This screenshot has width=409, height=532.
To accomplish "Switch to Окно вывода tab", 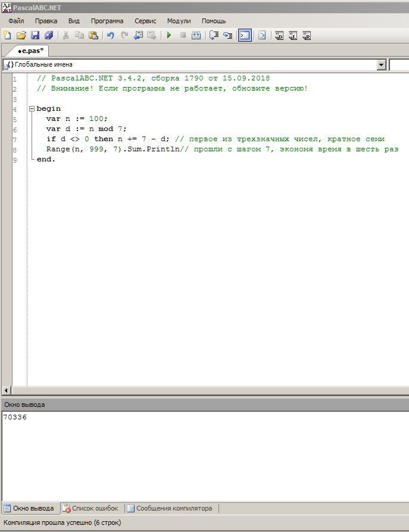I will click(30, 508).
